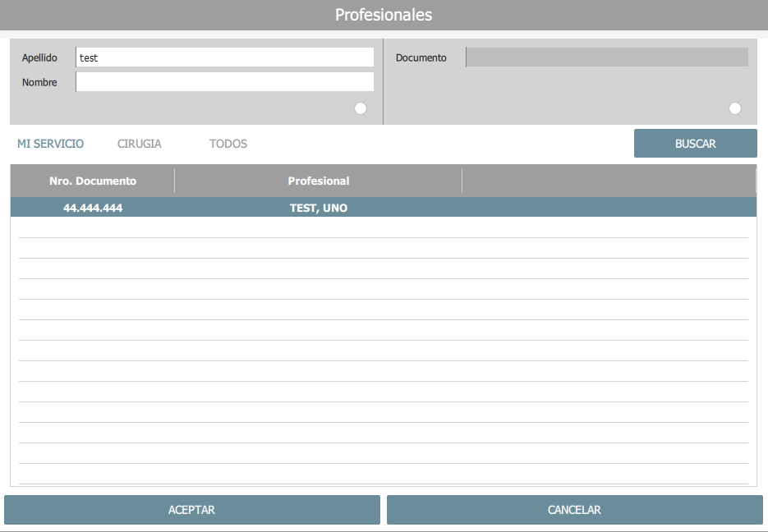This screenshot has height=532, width=768.
Task: Click the greyed Documento input field
Action: click(607, 57)
